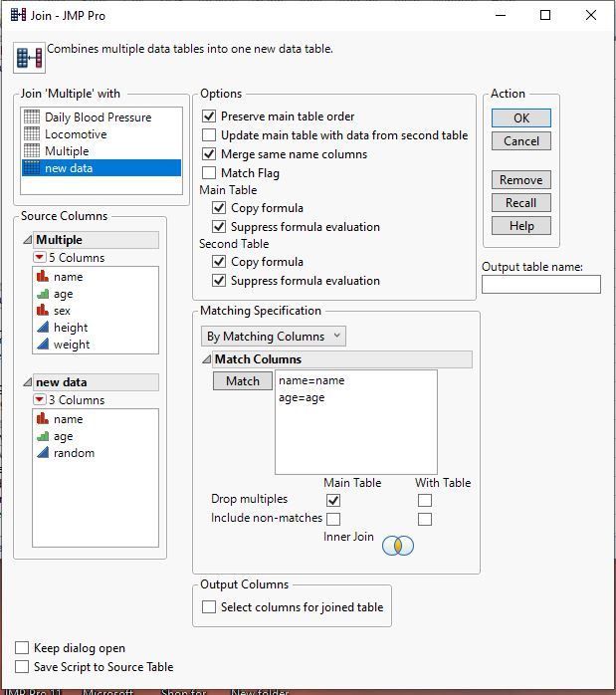Select Daily Blood Pressure table icon
The image size is (616, 695).
pos(32,117)
